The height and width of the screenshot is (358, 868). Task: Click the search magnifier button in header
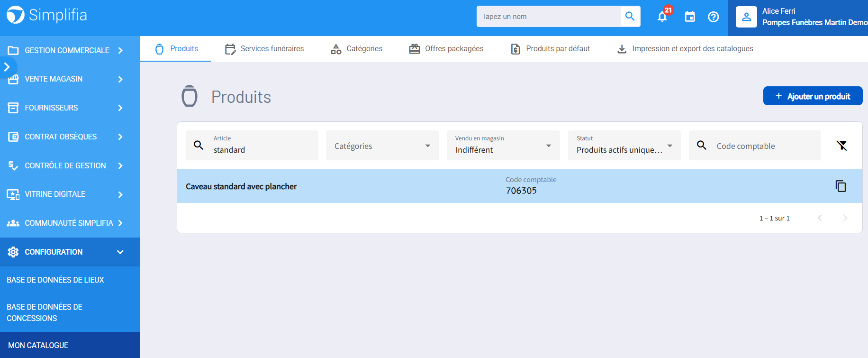pyautogui.click(x=630, y=17)
